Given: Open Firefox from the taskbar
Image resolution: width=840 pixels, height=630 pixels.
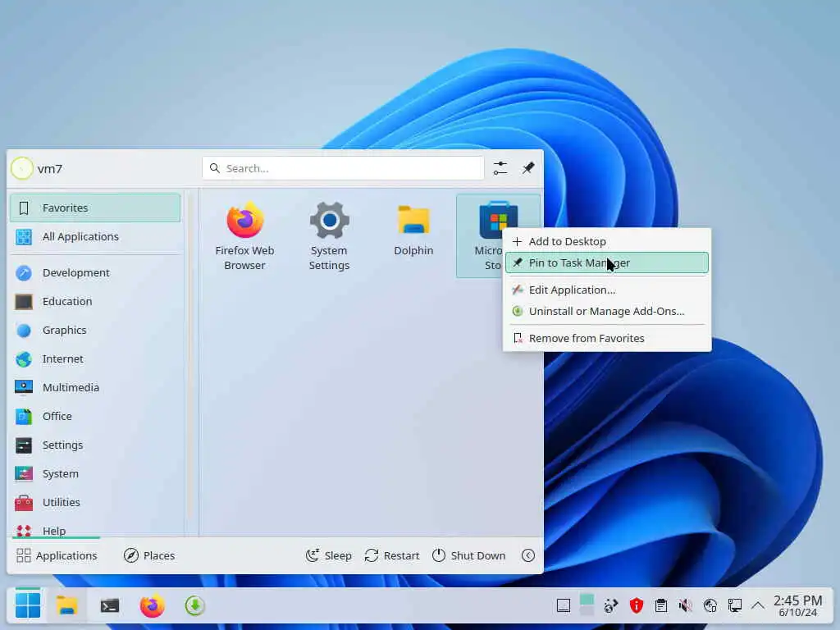Looking at the screenshot, I should click(152, 606).
